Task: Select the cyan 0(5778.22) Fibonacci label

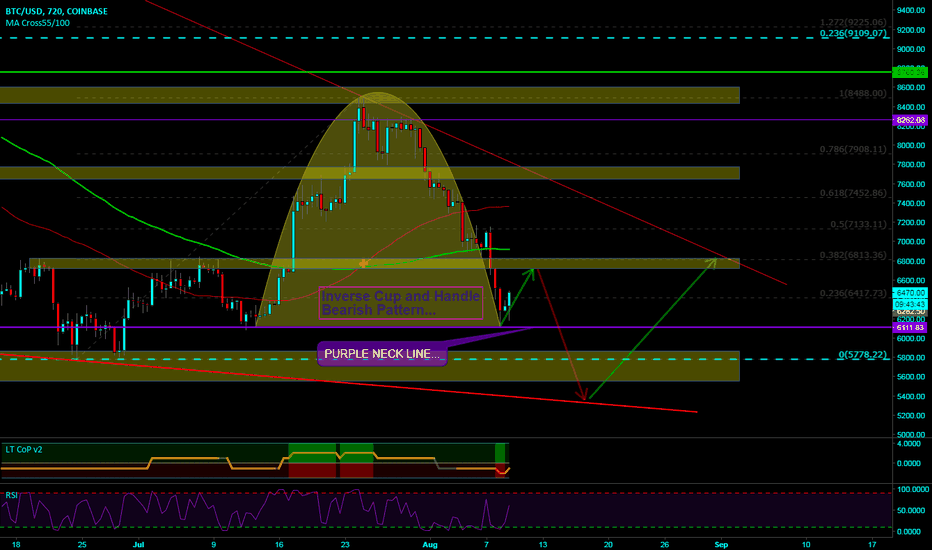Action: (862, 355)
